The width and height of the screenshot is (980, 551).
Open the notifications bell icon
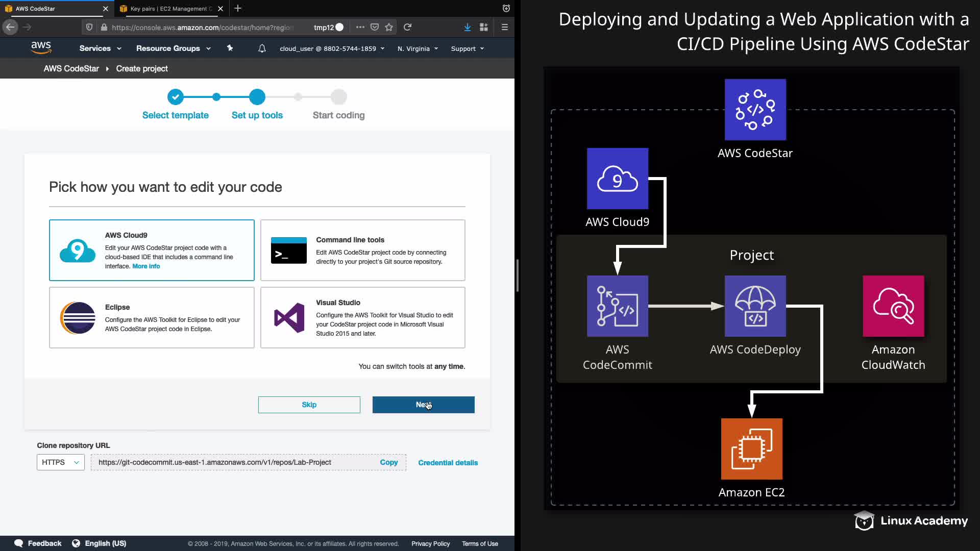tap(262, 48)
